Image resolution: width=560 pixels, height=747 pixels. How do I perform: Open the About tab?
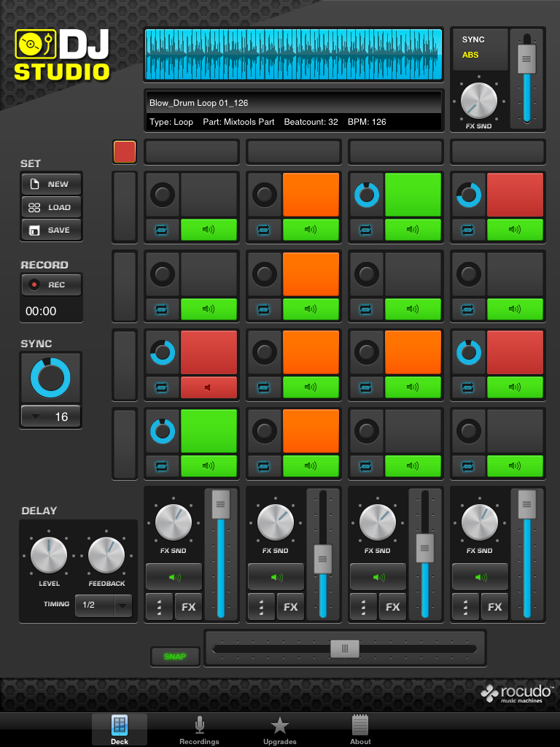coord(360,729)
